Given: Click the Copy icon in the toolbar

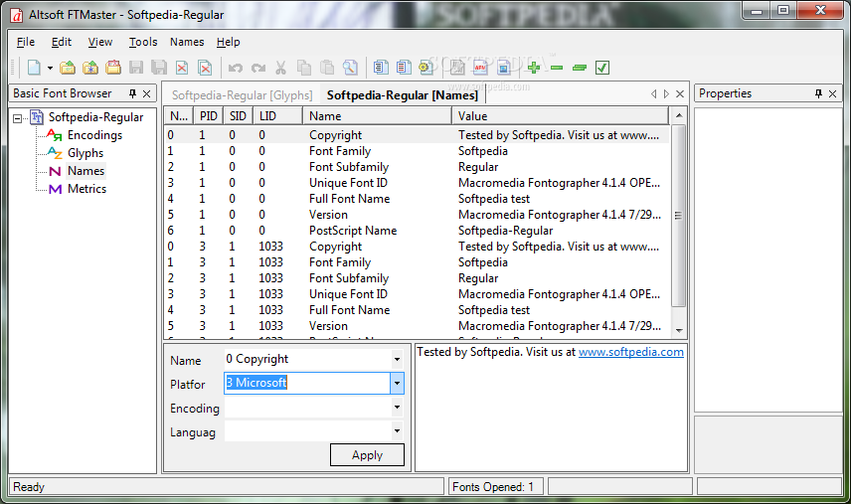Looking at the screenshot, I should (304, 68).
